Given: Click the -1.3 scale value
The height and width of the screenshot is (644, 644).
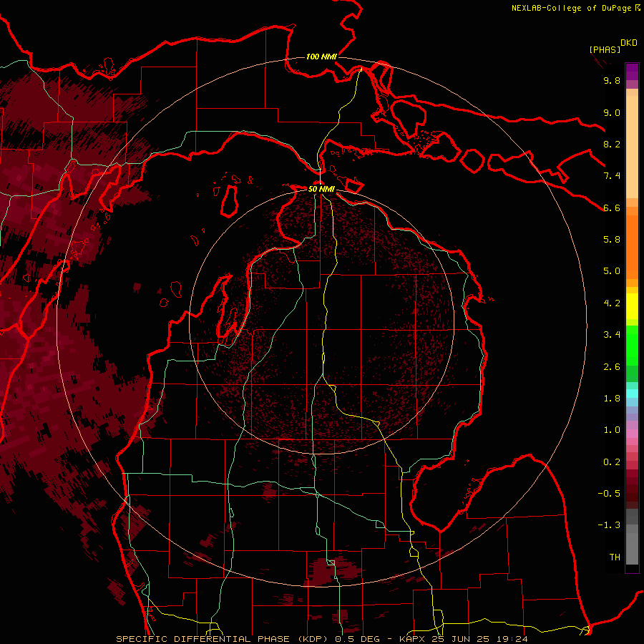Looking at the screenshot, I should pyautogui.click(x=609, y=525).
